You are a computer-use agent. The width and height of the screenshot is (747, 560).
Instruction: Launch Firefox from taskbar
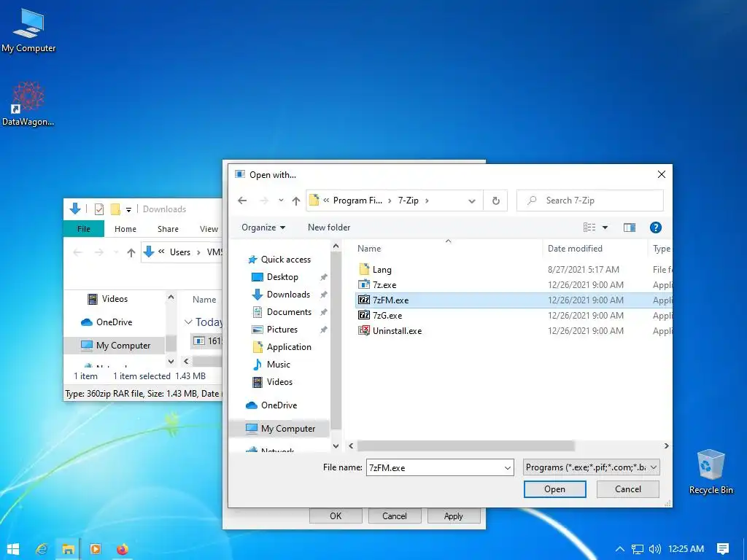click(x=123, y=549)
